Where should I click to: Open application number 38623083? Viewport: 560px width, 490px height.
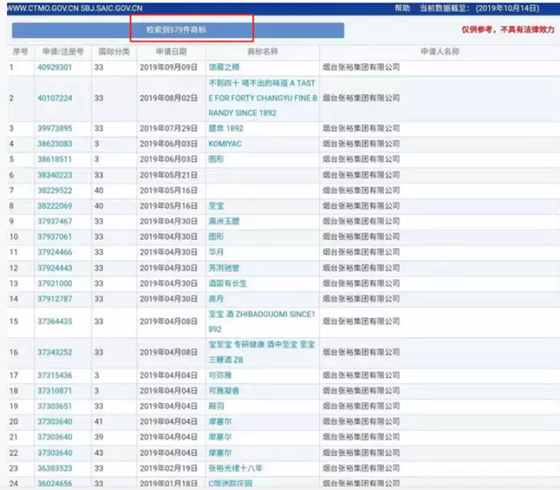[x=55, y=144]
